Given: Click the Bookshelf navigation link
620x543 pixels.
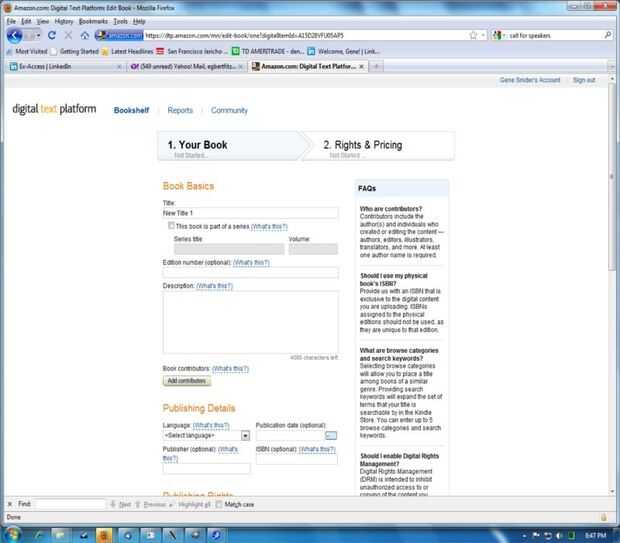Looking at the screenshot, I should click(131, 110).
